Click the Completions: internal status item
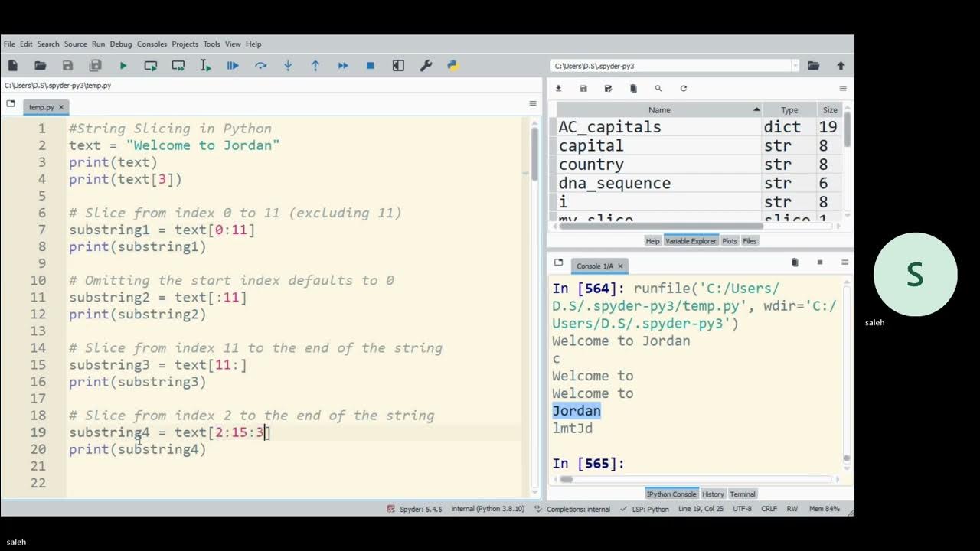The image size is (980, 551). (x=572, y=509)
